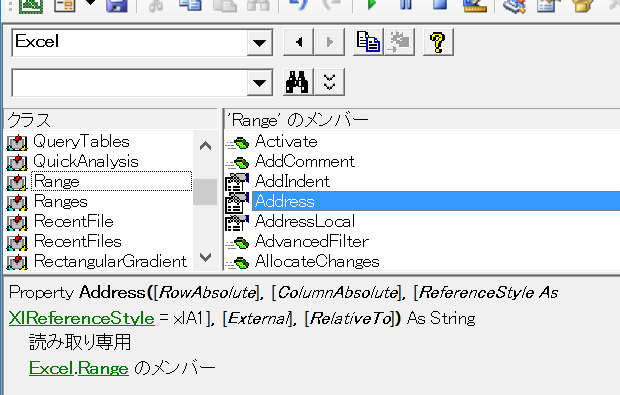Select the AddComment member
The height and width of the screenshot is (395, 620).
[305, 161]
